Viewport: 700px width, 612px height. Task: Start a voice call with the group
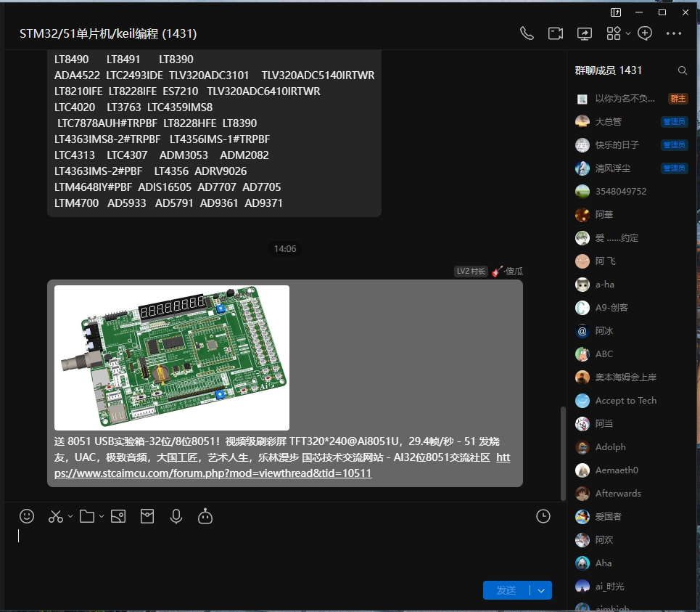coord(527,33)
